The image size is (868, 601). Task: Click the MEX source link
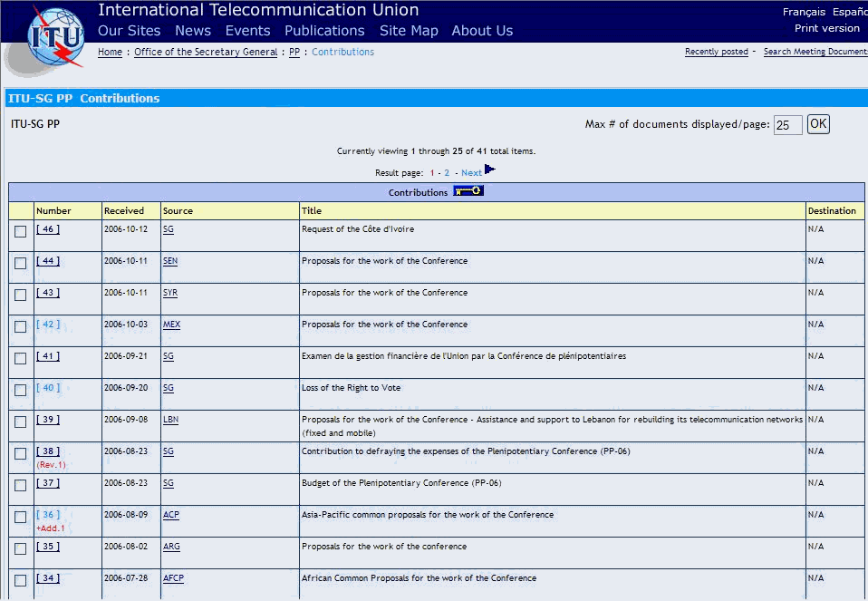pyautogui.click(x=171, y=325)
